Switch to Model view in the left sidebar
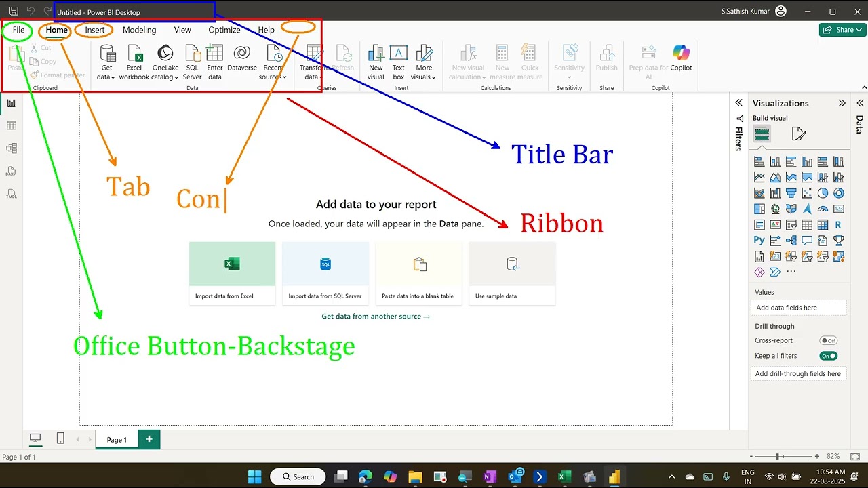 tap(12, 148)
